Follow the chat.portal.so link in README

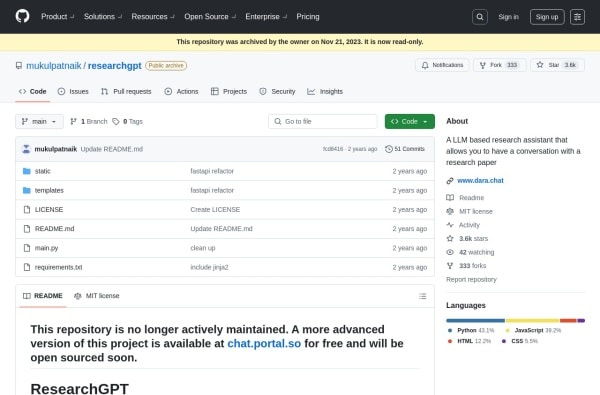[x=264, y=343]
